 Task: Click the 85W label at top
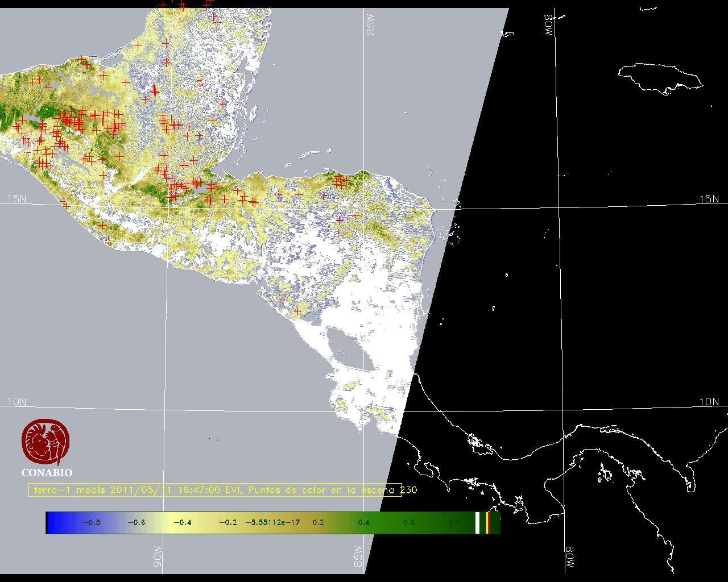click(x=371, y=25)
